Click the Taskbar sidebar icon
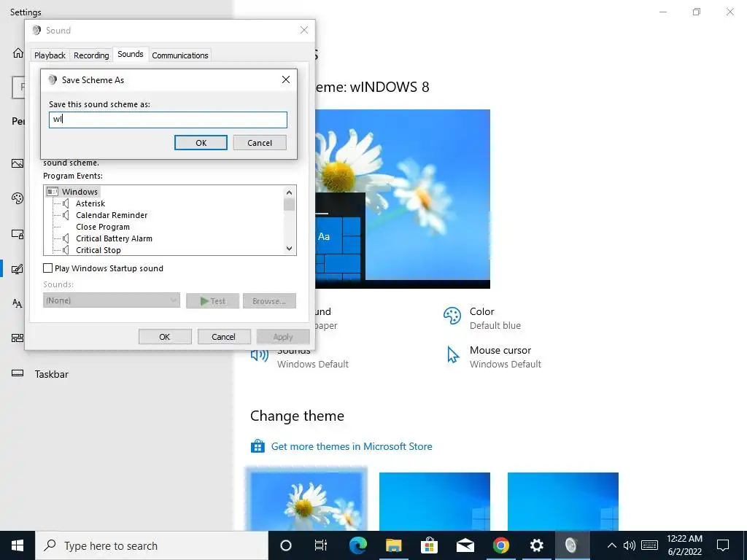The image size is (747, 560). pyautogui.click(x=18, y=373)
